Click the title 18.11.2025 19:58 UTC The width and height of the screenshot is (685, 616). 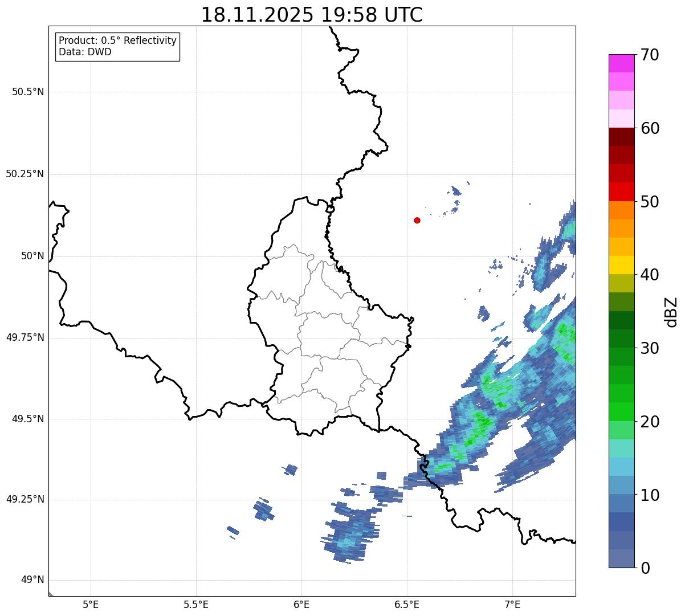(x=312, y=15)
